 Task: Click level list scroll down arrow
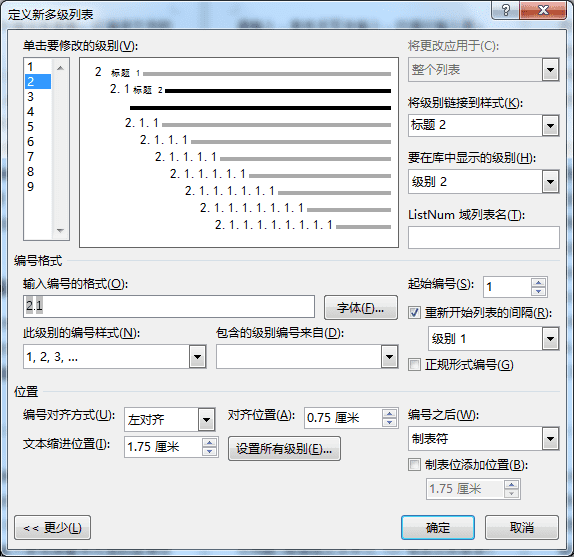click(60, 231)
